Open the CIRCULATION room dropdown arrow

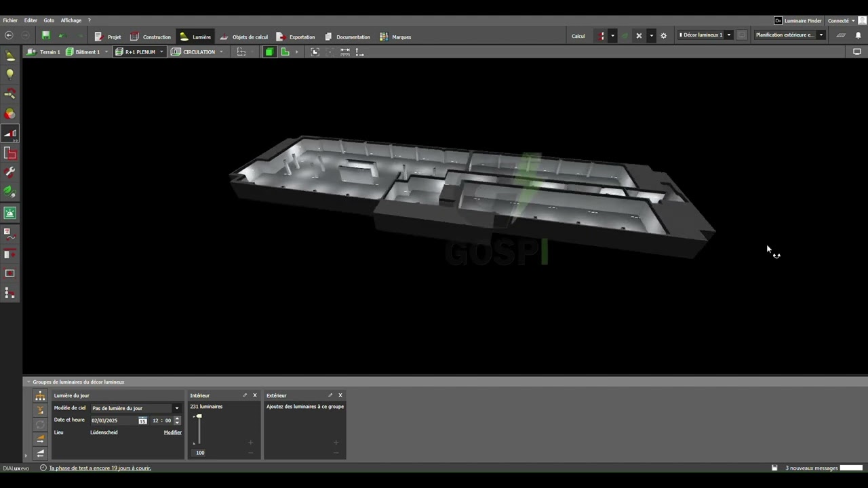point(220,52)
